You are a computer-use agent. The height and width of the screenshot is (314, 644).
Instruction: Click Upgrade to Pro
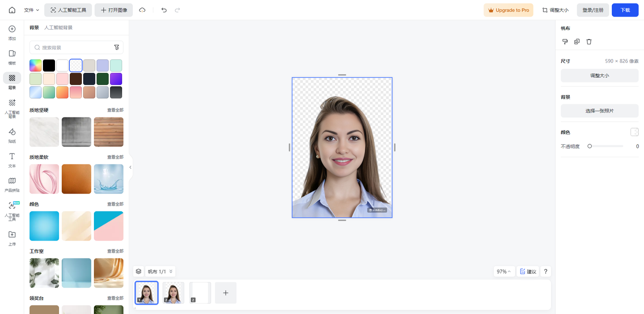pos(508,10)
